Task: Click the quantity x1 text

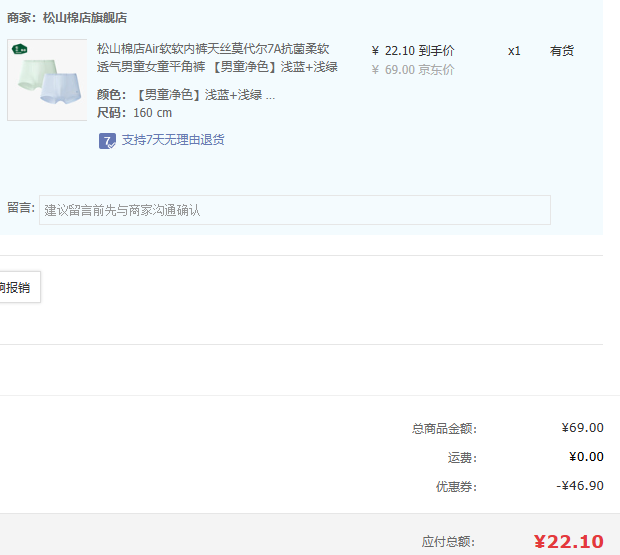Action: tap(514, 51)
